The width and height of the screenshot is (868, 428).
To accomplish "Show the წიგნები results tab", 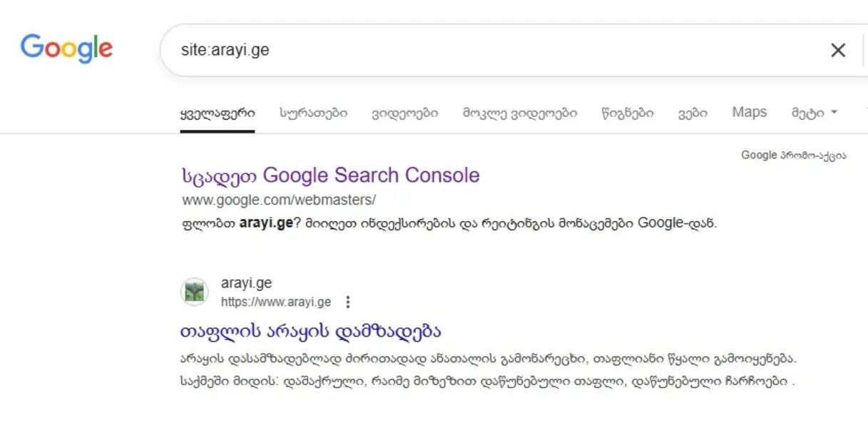I will coord(627,113).
